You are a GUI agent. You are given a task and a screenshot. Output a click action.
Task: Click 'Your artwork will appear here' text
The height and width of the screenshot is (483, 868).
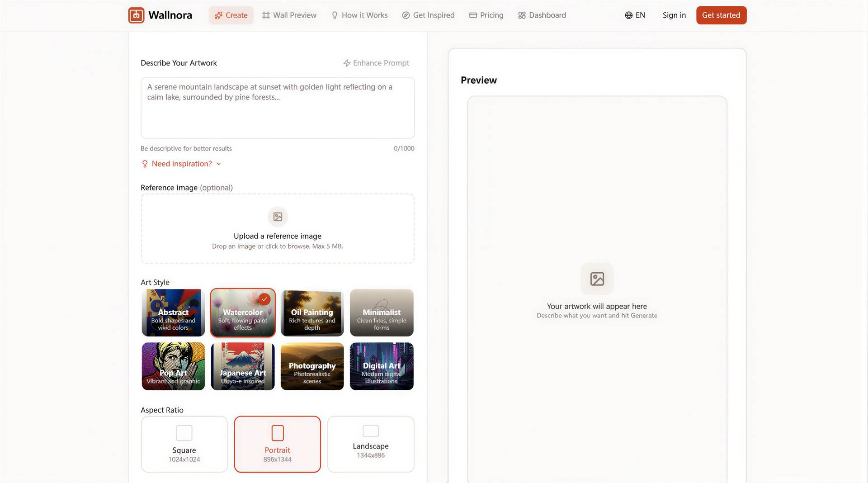pyautogui.click(x=597, y=306)
